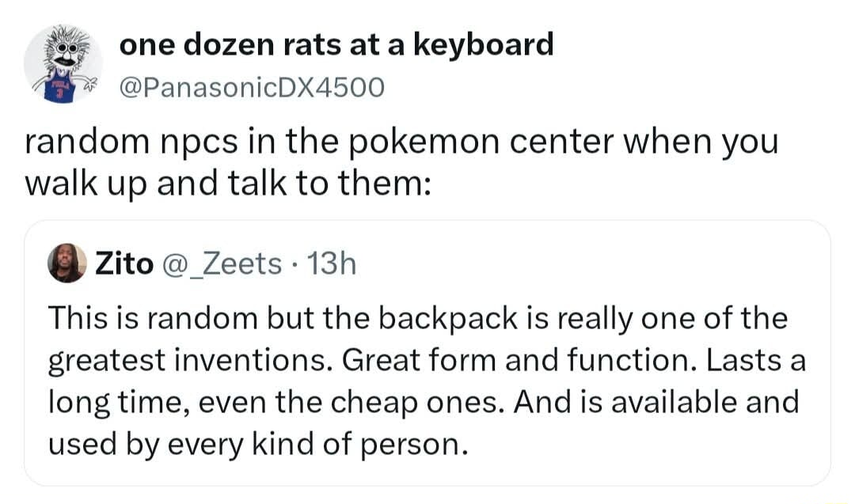Click the @PanasonicDX4500 handle
855x504 pixels.
click(x=252, y=86)
